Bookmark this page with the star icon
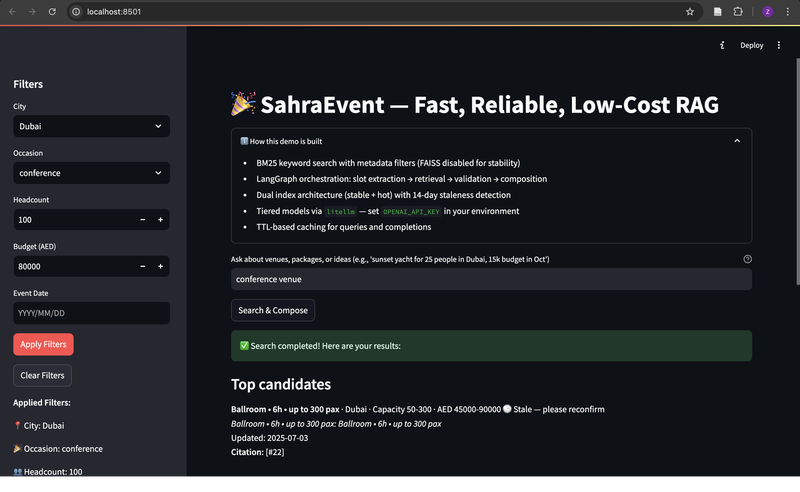This screenshot has width=800, height=492. pyautogui.click(x=690, y=11)
